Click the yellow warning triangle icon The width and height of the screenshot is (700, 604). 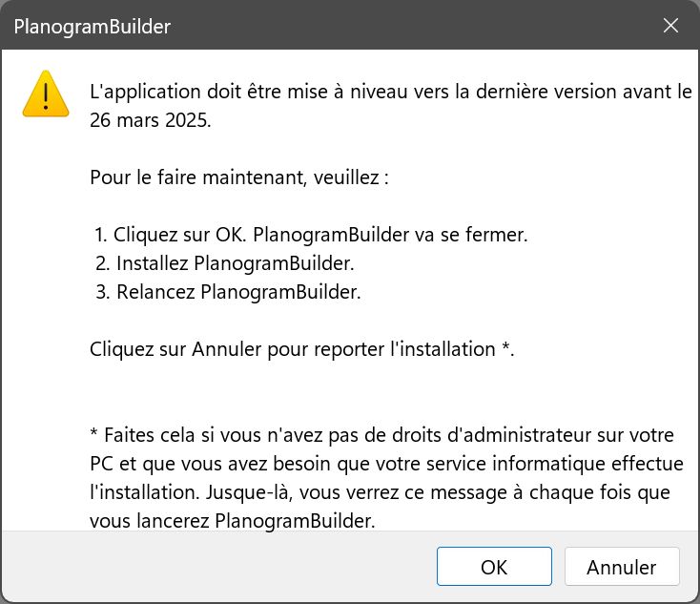click(x=46, y=94)
